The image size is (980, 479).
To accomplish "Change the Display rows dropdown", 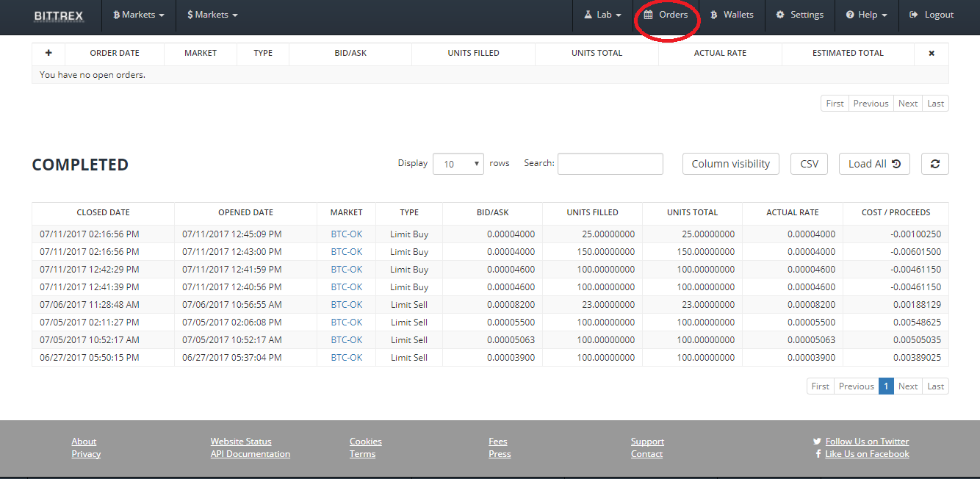I will tap(458, 163).
